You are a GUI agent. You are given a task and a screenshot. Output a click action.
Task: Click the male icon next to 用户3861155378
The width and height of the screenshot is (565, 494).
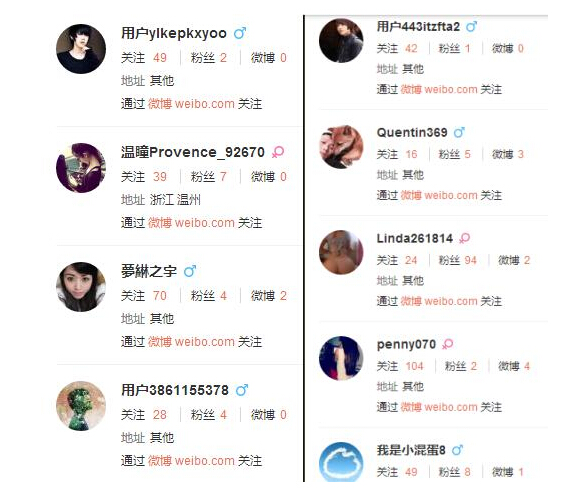pyautogui.click(x=242, y=390)
